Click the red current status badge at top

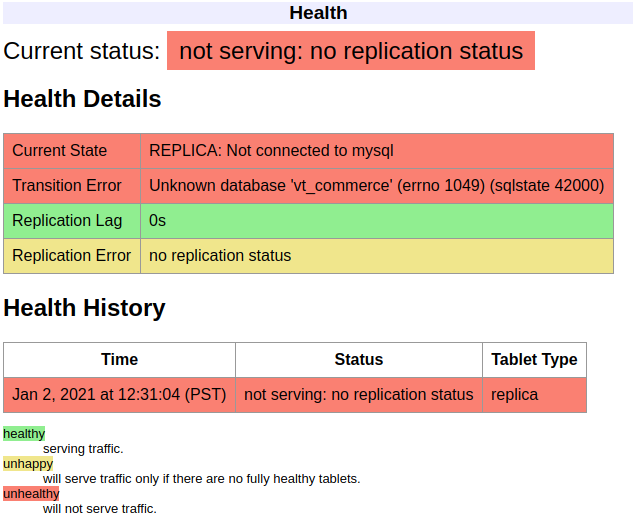point(350,51)
